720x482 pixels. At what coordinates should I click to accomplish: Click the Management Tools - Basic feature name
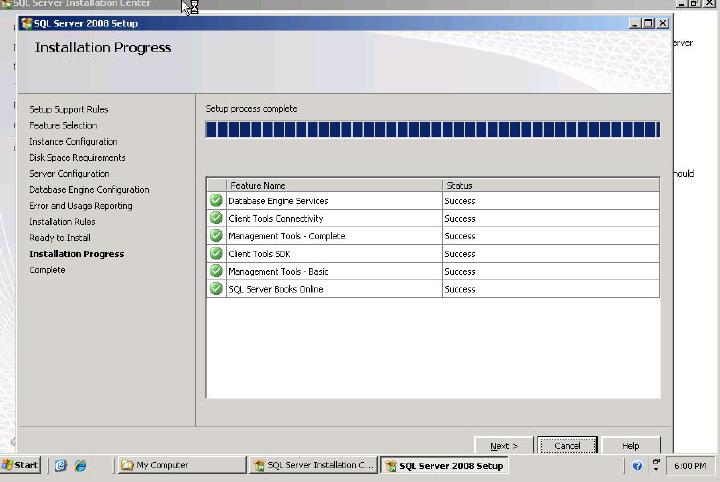pyautogui.click(x=278, y=272)
